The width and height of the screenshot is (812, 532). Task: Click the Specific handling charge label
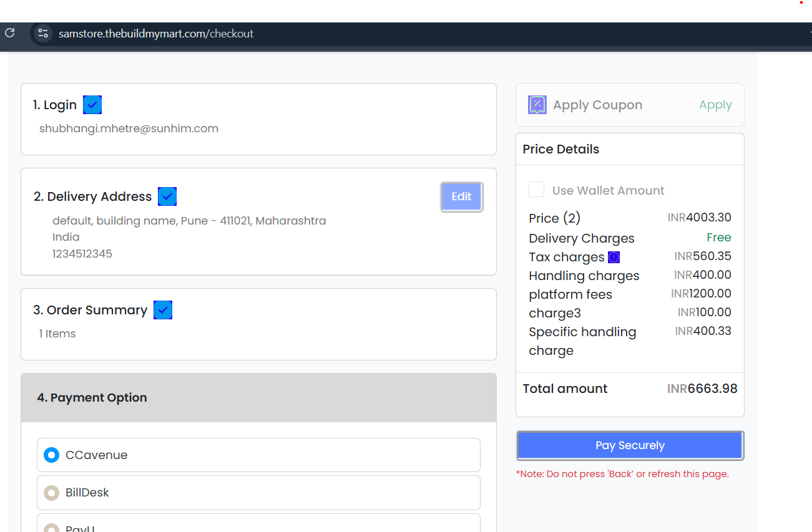click(582, 341)
